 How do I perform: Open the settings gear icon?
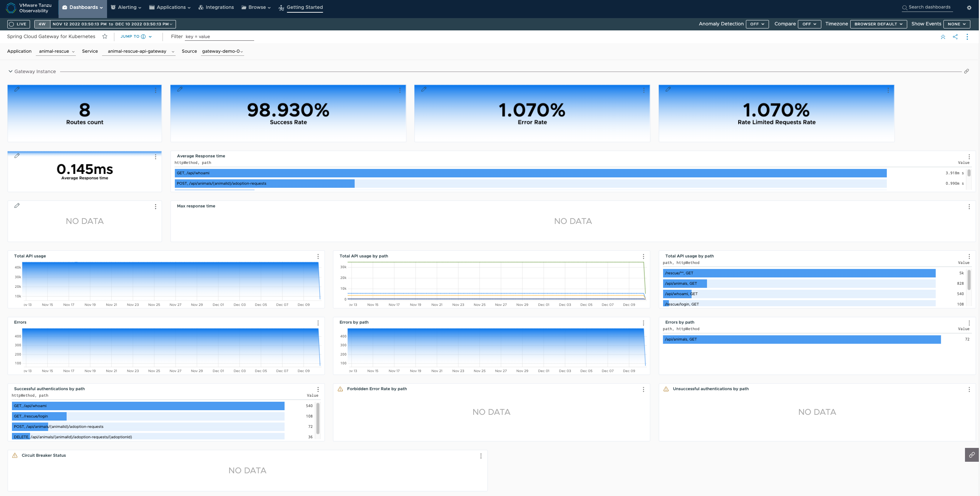(x=969, y=8)
